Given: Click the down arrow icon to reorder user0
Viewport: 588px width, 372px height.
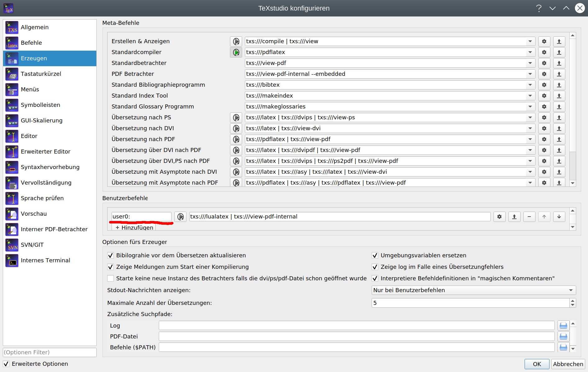Looking at the screenshot, I should click(559, 217).
